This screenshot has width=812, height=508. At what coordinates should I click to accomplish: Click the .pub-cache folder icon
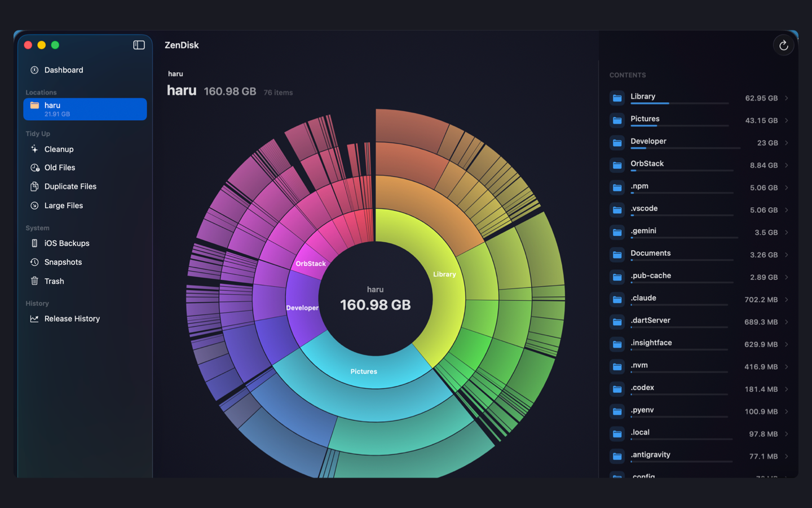pos(617,277)
